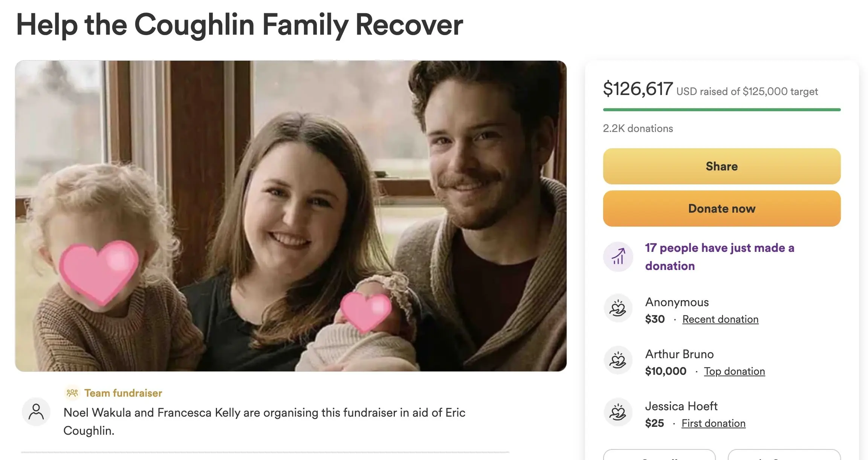
Task: Click donor name Arthur Bruno
Action: 680,354
